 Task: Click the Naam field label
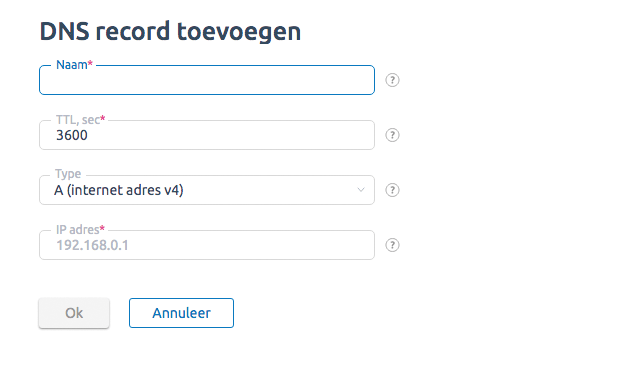[x=71, y=65]
